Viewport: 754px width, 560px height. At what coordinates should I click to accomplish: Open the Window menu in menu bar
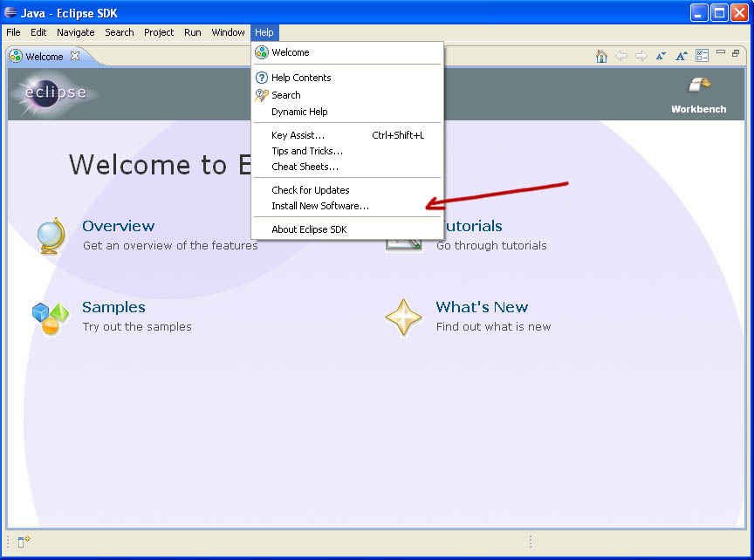pos(228,32)
